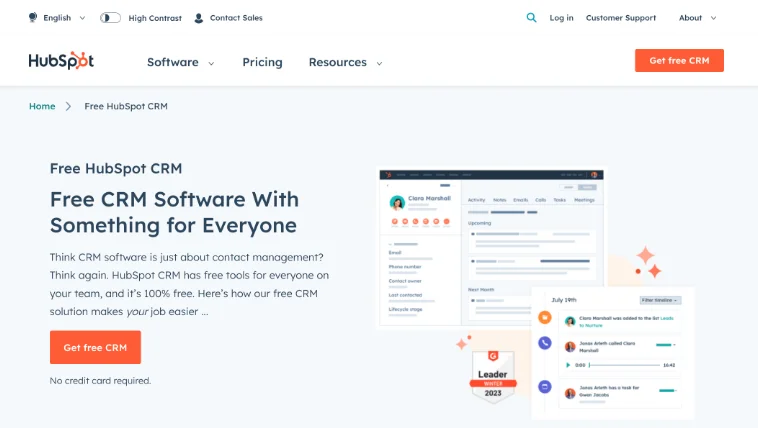
Task: Click the purple phone call icon in timeline
Action: point(545,343)
